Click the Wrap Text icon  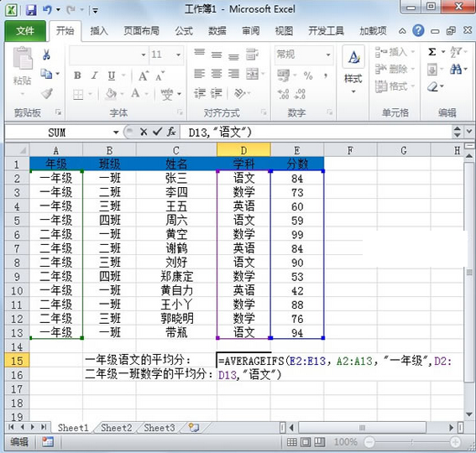coord(252,55)
